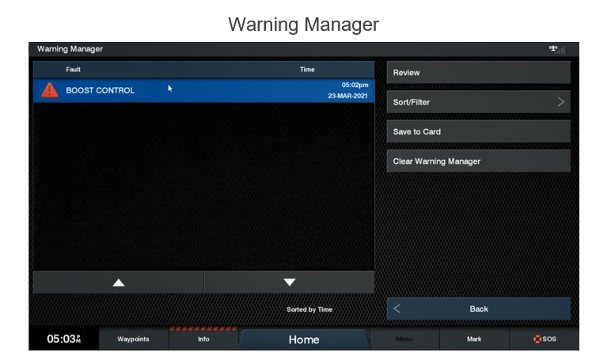
Task: Save warnings with Save to Card
Action: point(479,131)
